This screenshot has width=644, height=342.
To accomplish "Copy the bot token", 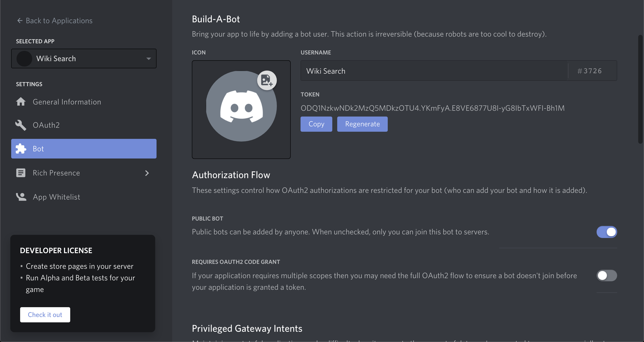I will [x=316, y=124].
